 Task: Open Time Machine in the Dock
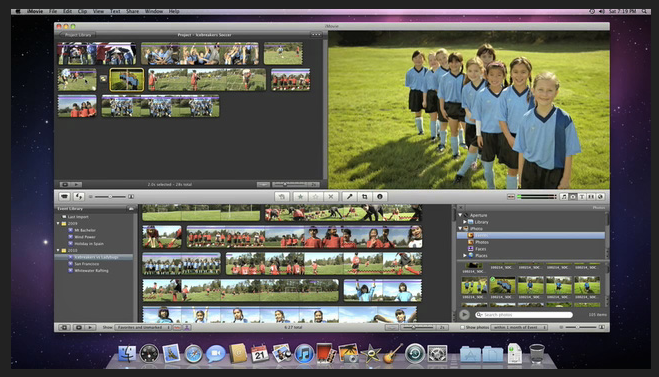click(x=415, y=353)
